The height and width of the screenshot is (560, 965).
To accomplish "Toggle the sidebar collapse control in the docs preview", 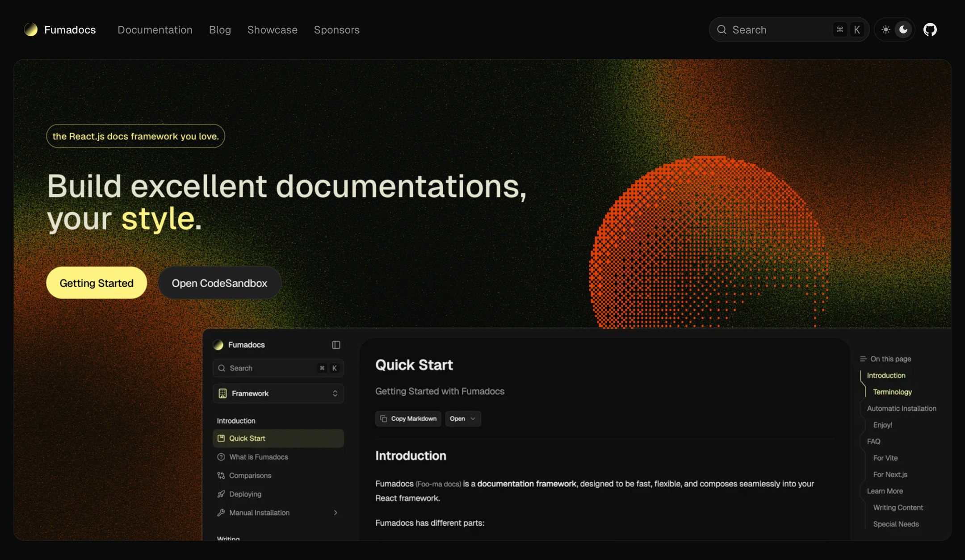I will coord(336,345).
